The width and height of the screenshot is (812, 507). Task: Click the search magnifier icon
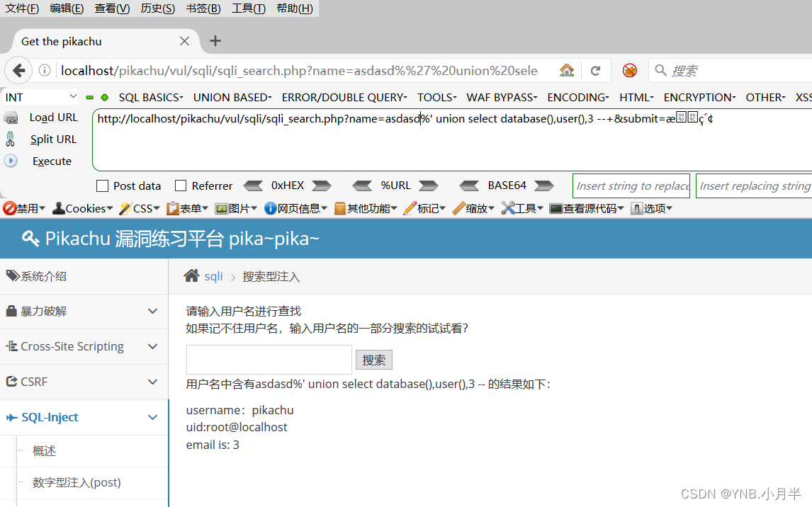click(660, 70)
